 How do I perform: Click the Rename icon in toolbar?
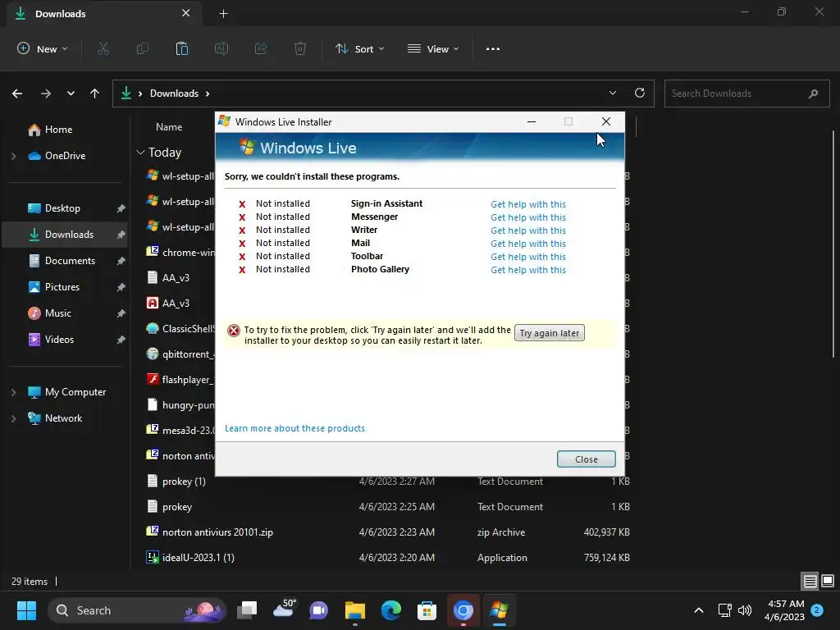pyautogui.click(x=221, y=48)
